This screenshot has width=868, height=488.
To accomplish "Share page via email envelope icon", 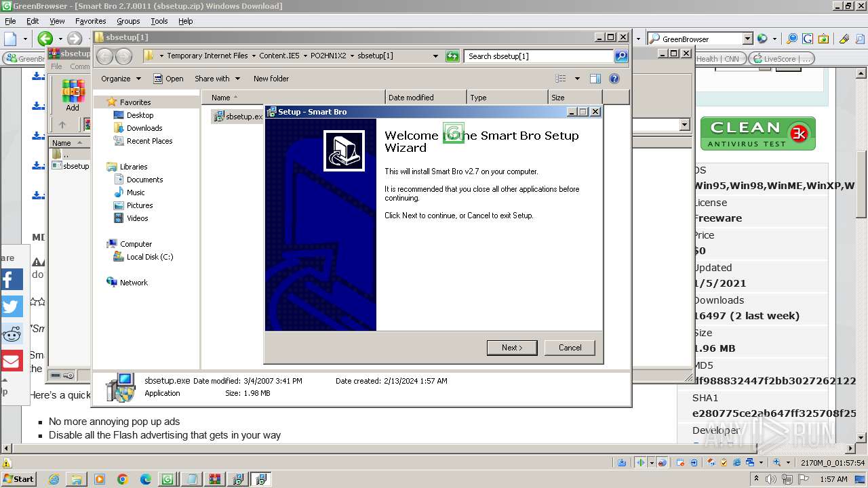I will point(12,361).
